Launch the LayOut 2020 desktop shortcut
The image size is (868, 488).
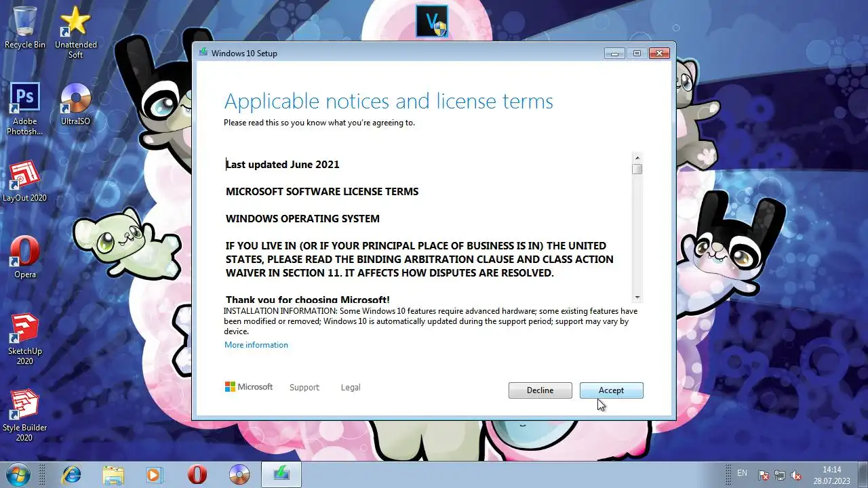click(x=25, y=181)
